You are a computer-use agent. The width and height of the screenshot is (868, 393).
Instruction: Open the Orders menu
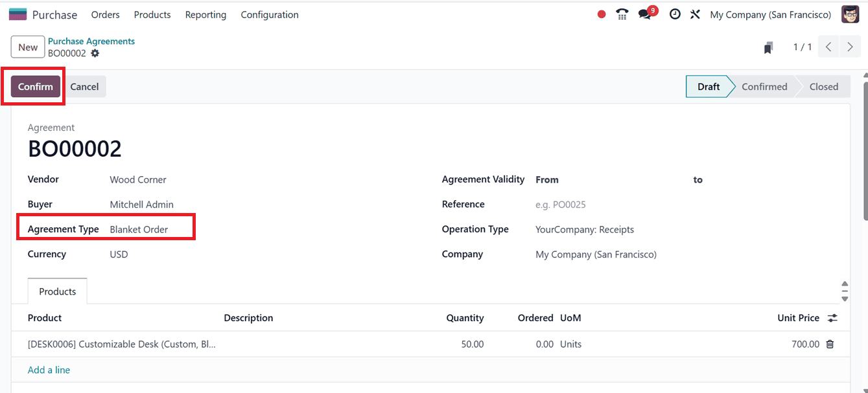point(105,14)
